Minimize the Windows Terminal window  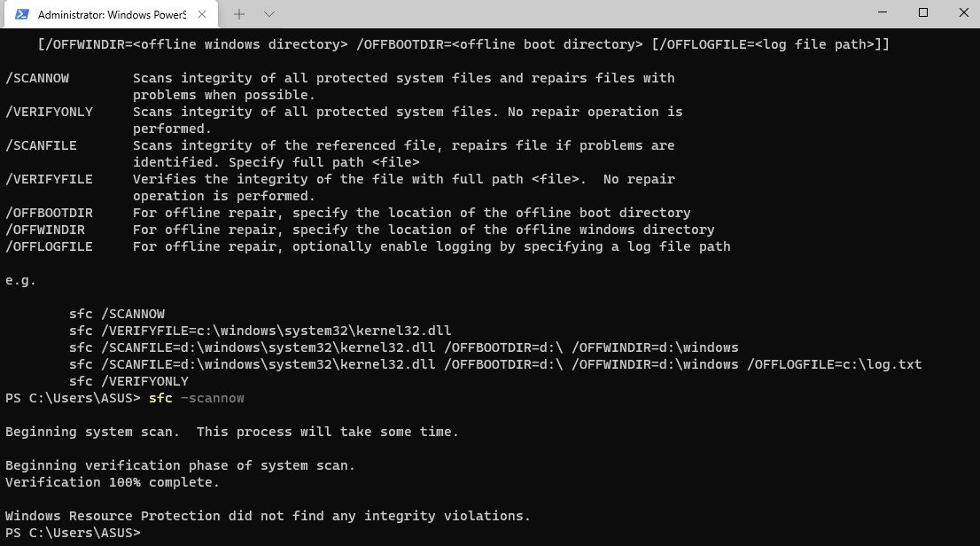tap(882, 13)
